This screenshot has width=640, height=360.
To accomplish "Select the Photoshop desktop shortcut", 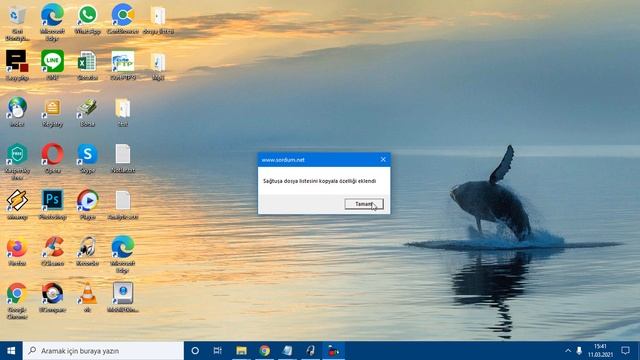I will point(52,205).
